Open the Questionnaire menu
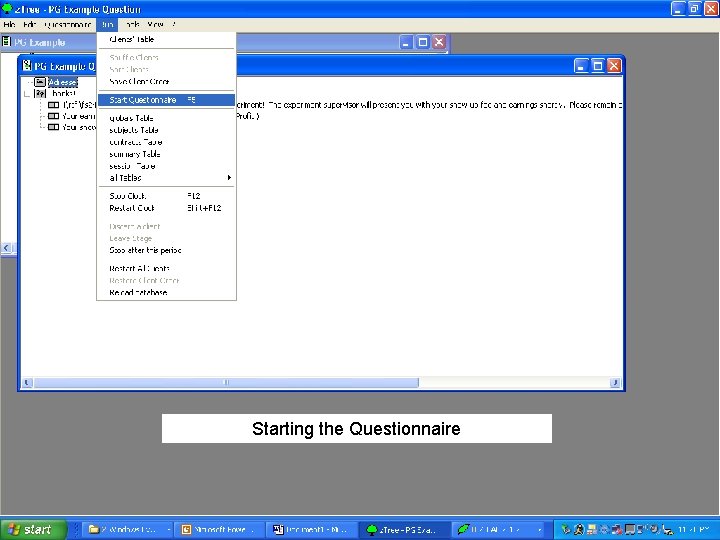This screenshot has height=540, width=720. tap(68, 24)
